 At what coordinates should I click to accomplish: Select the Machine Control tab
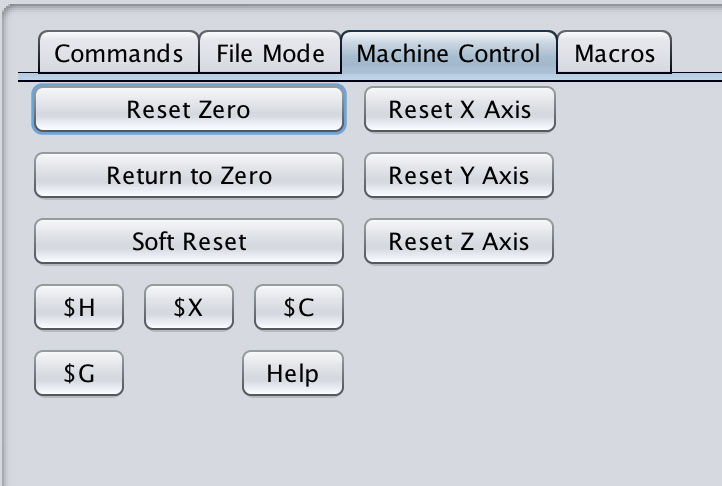click(448, 53)
